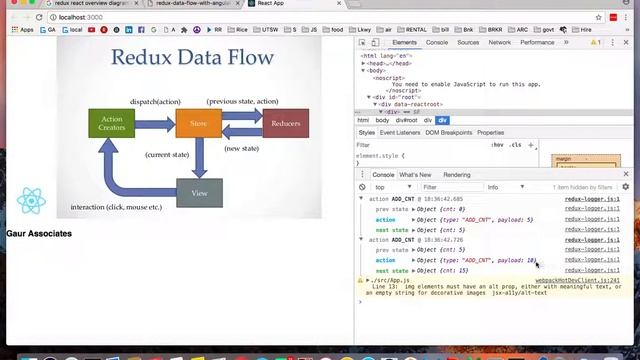
Task: Expand the ./src/App.js warning message
Action: 368,280
